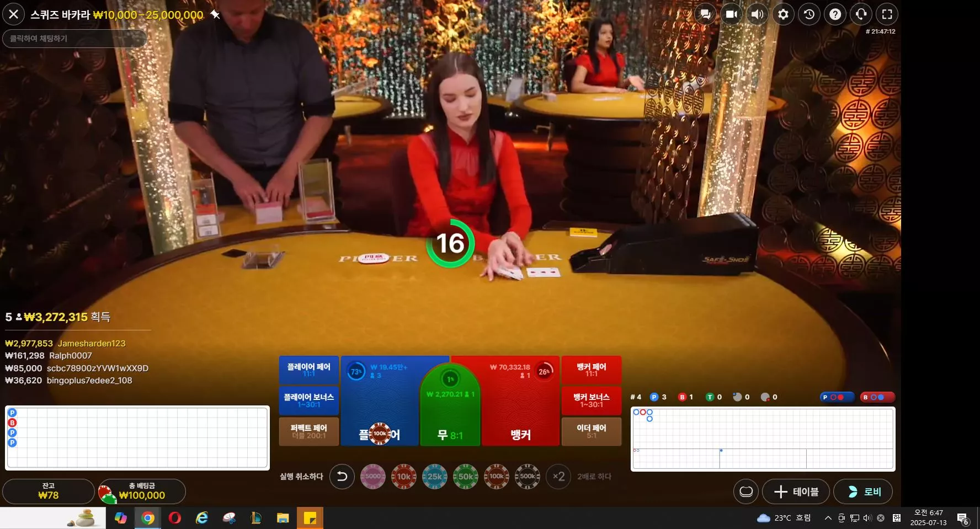Image resolution: width=980 pixels, height=529 pixels.
Task: Select the 25k teal chip
Action: (x=435, y=477)
